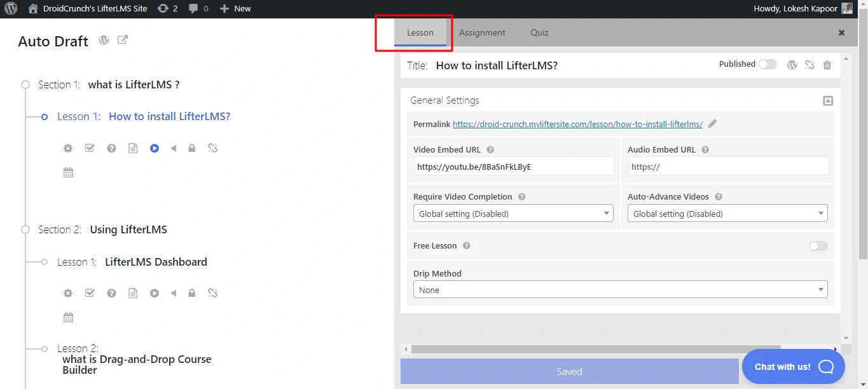Open Auto-Advance Videos dropdown
This screenshot has height=389, width=868.
(727, 214)
